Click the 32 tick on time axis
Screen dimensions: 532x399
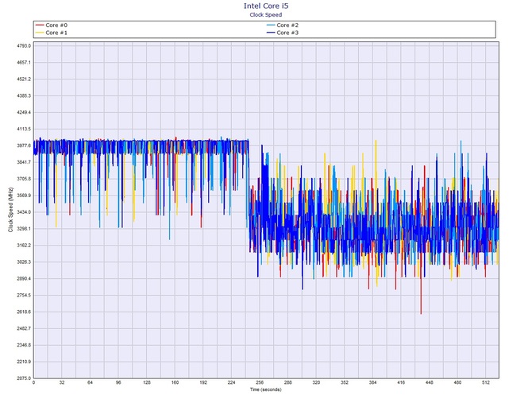click(x=62, y=382)
